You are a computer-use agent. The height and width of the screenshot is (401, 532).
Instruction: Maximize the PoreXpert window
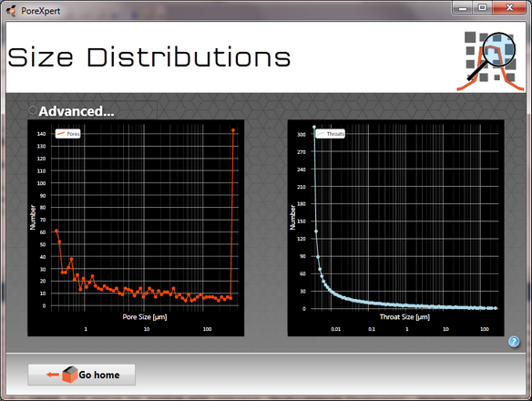click(x=482, y=8)
